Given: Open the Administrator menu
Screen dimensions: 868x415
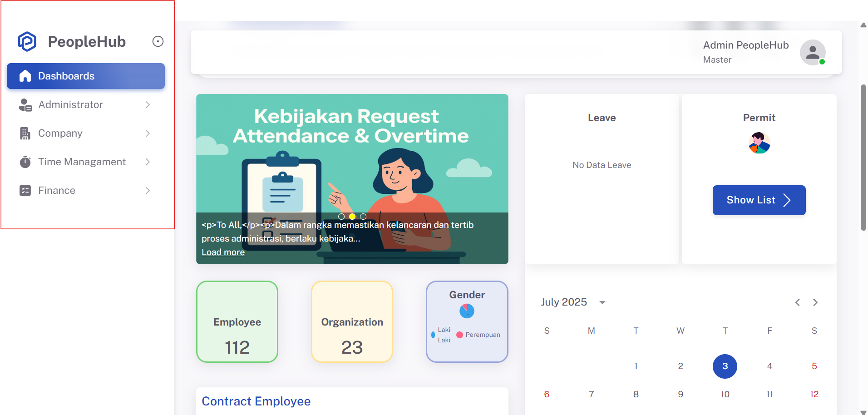Looking at the screenshot, I should 86,104.
